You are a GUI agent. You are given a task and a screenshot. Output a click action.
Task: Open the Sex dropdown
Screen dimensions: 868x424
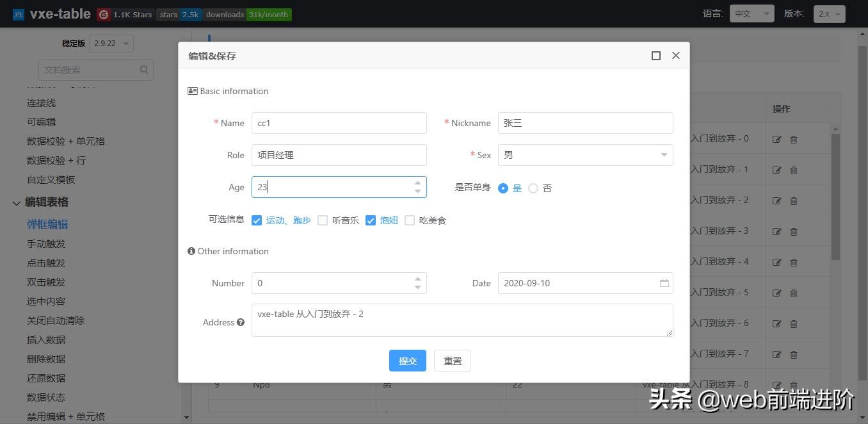point(585,155)
